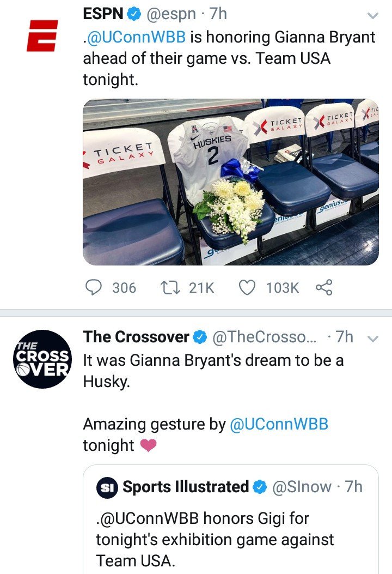This screenshot has width=392, height=574.
Task: Click the ESPN account name
Action: (103, 14)
